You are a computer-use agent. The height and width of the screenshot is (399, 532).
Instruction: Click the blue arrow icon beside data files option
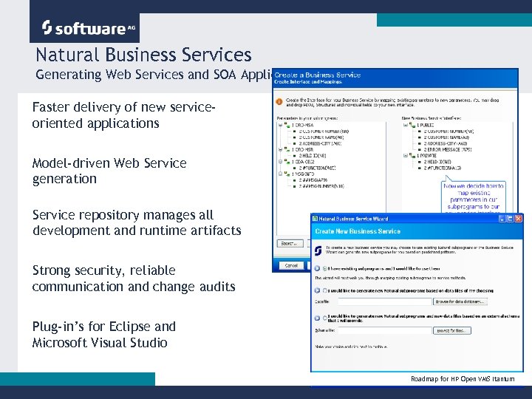click(x=317, y=291)
